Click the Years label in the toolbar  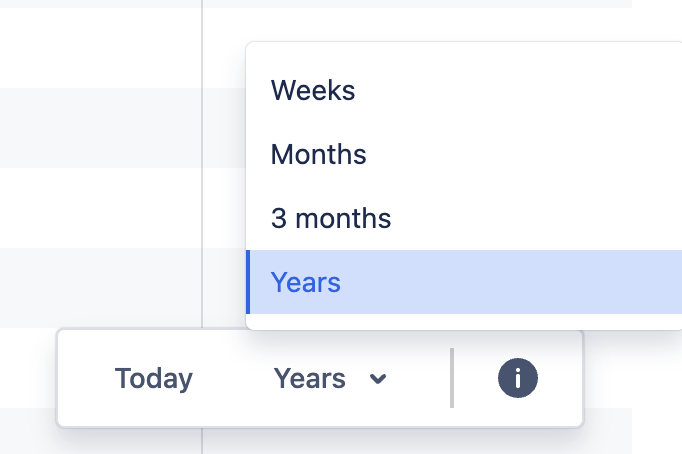pos(309,379)
